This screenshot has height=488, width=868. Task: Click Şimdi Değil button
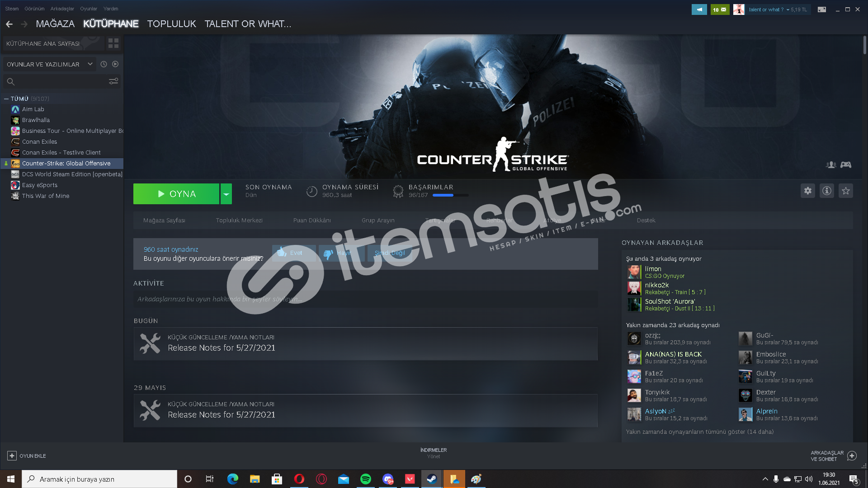click(390, 253)
